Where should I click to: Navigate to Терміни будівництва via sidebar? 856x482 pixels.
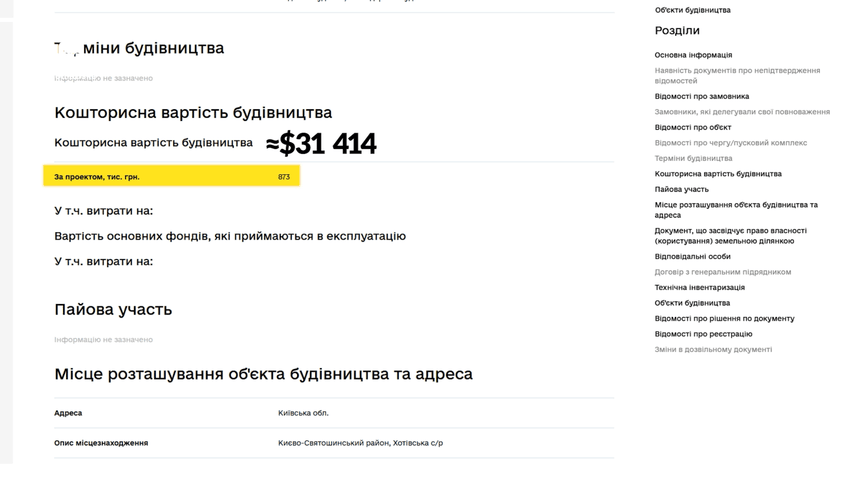point(693,158)
